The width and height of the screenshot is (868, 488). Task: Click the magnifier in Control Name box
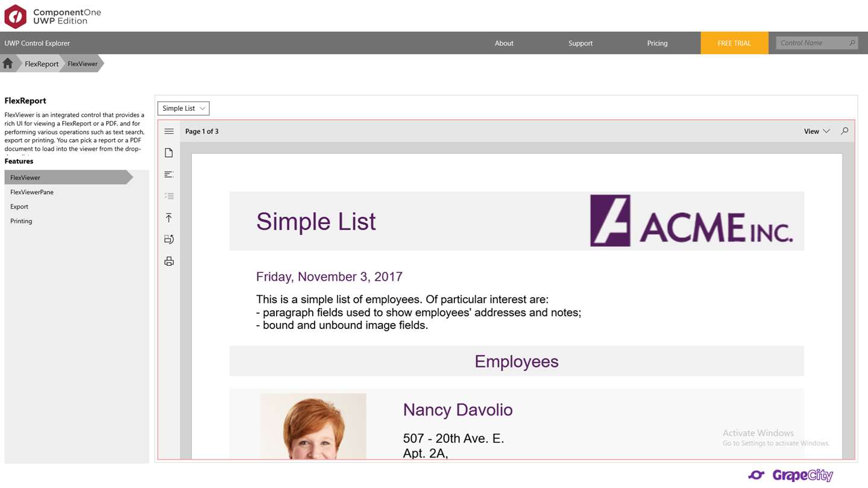pos(852,43)
